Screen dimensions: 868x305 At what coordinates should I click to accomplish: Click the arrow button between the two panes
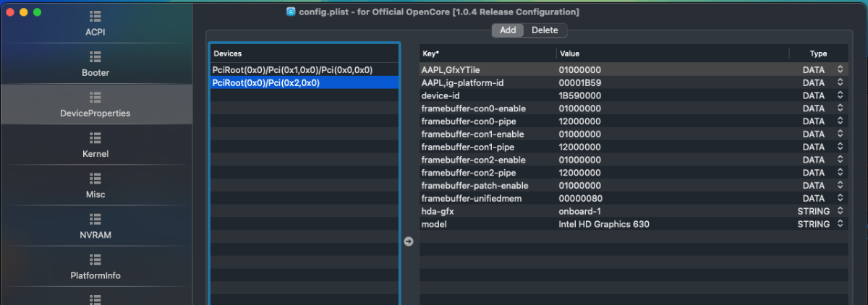(x=409, y=241)
